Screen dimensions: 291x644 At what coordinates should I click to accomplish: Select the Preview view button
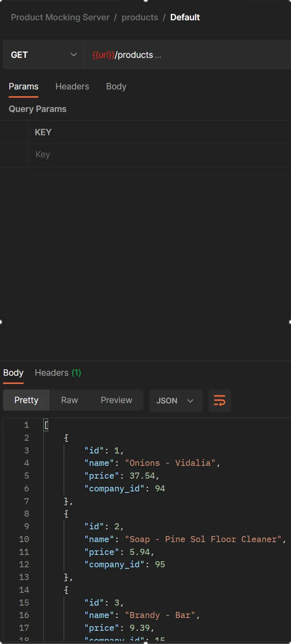pyautogui.click(x=116, y=400)
